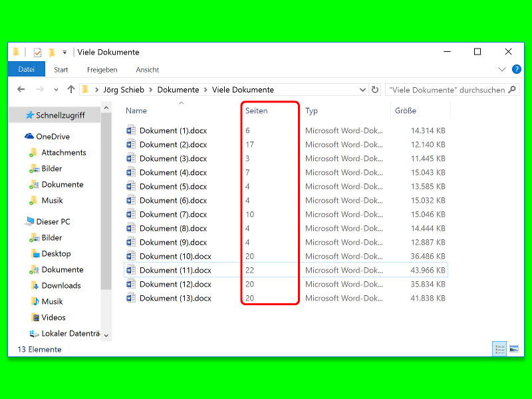Open the quick access toolbar customize arrow
Screen dimensions: 532x399
click(x=65, y=53)
